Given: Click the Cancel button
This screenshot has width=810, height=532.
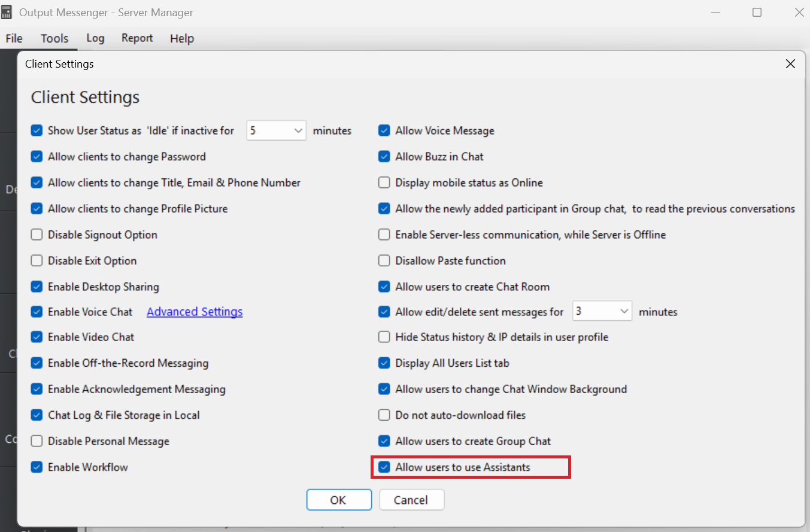Looking at the screenshot, I should pyautogui.click(x=411, y=500).
